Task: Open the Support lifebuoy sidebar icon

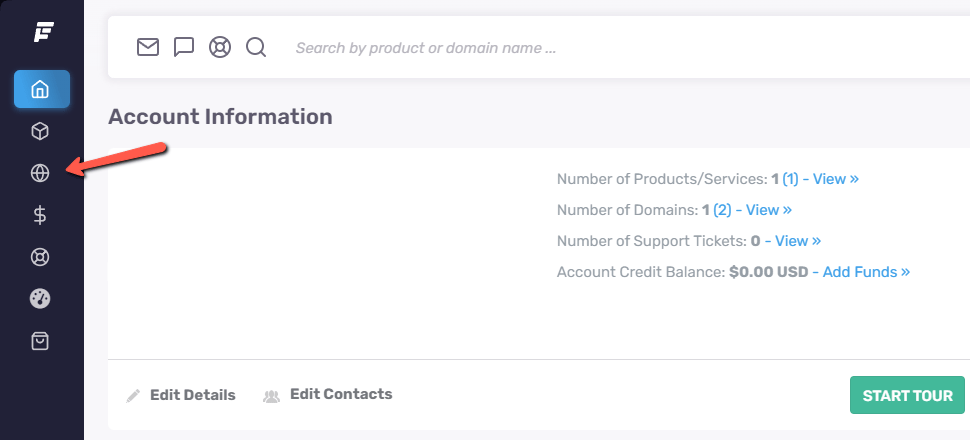Action: [40, 257]
